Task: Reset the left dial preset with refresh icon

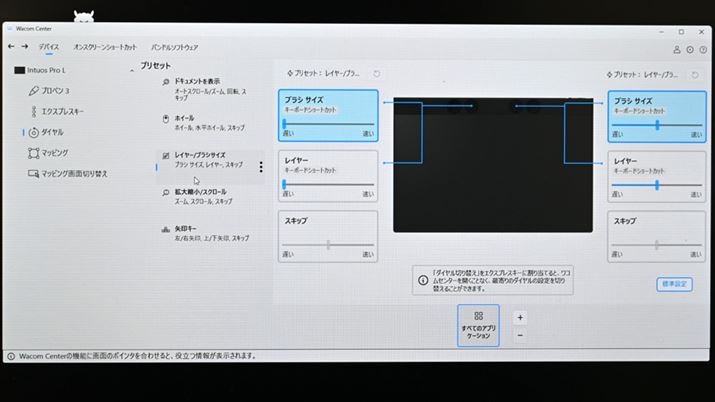Action: point(377,74)
